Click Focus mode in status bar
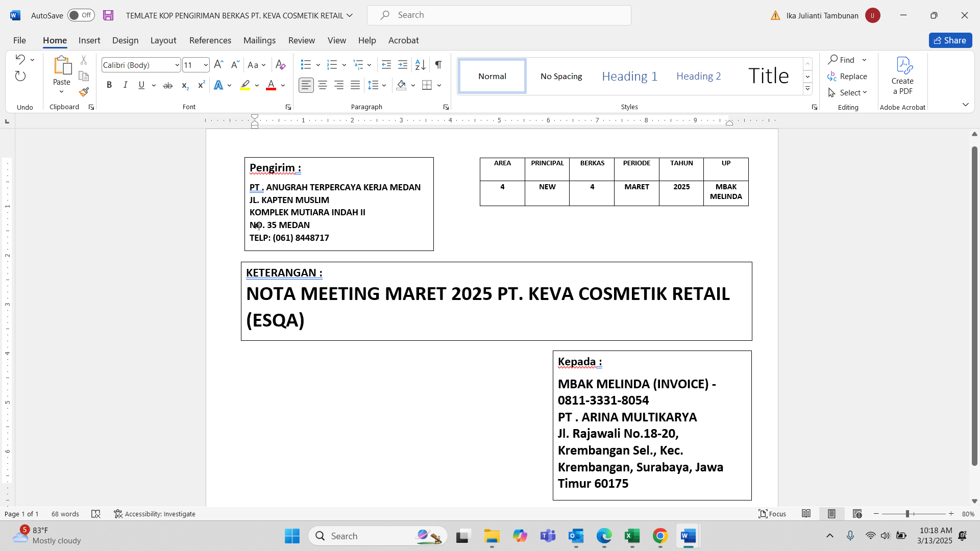The height and width of the screenshot is (551, 980). [772, 514]
